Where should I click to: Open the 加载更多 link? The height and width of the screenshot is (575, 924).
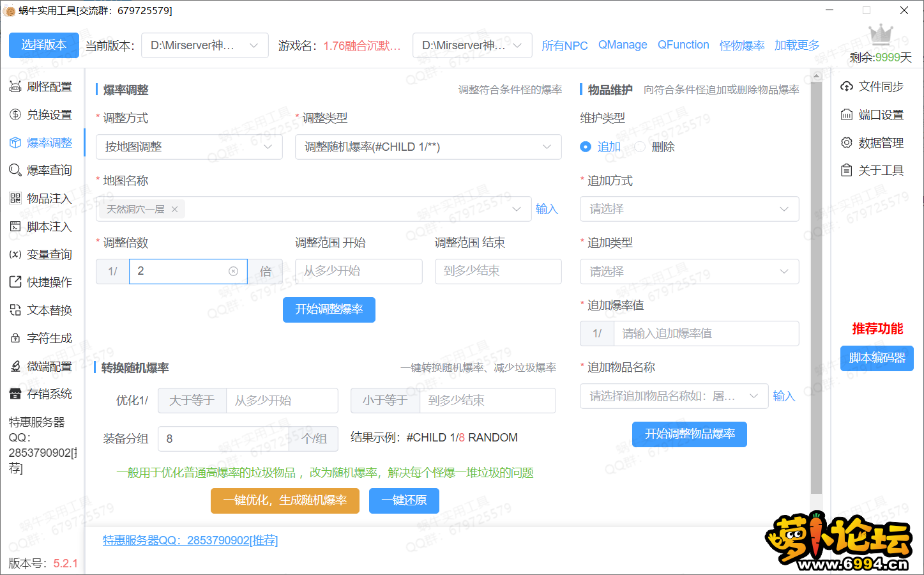(x=797, y=45)
